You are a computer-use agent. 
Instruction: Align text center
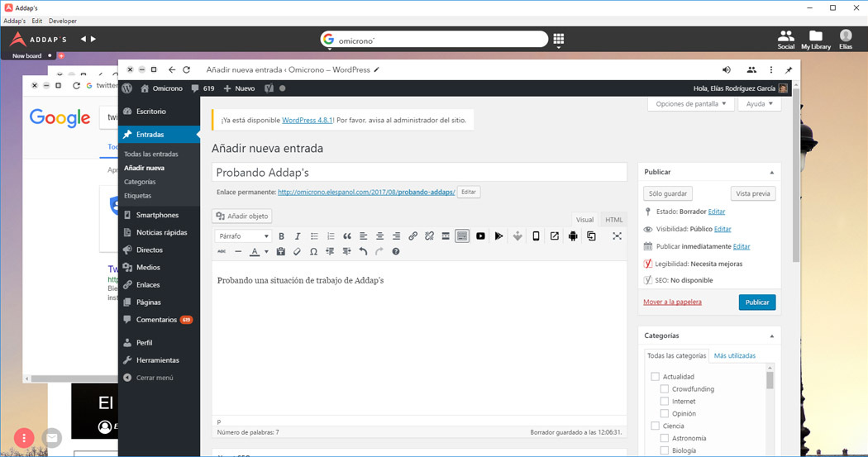pyautogui.click(x=379, y=236)
